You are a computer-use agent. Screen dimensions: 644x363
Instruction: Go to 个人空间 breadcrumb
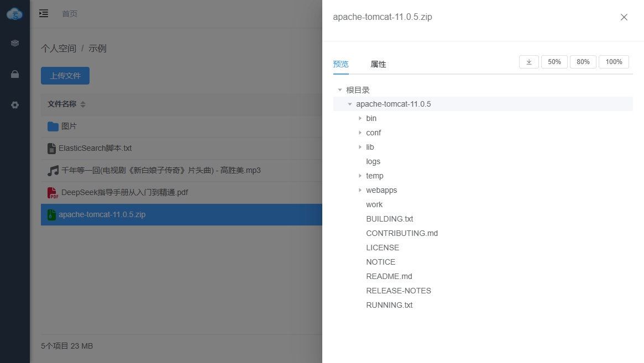(x=59, y=49)
